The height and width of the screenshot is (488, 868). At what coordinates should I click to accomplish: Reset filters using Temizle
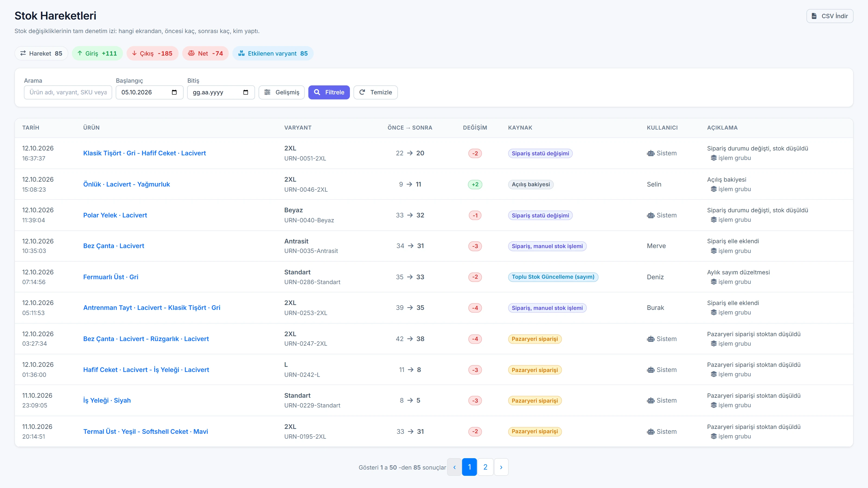pyautogui.click(x=375, y=92)
